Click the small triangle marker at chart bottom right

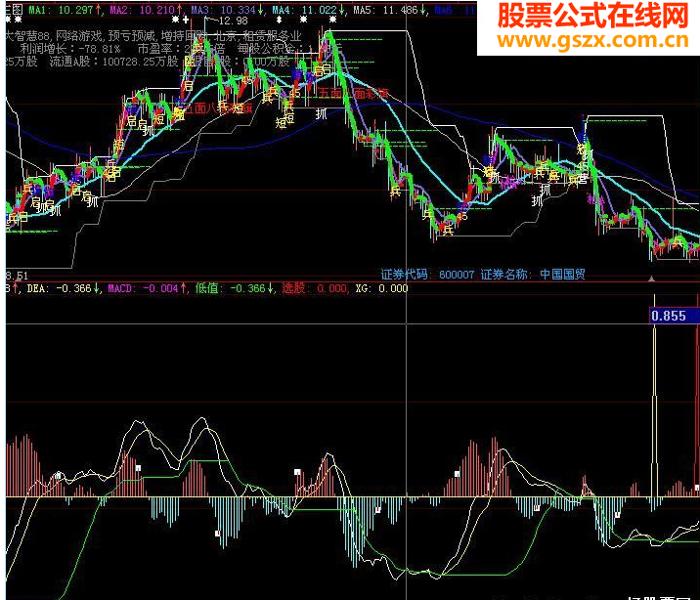[651, 279]
